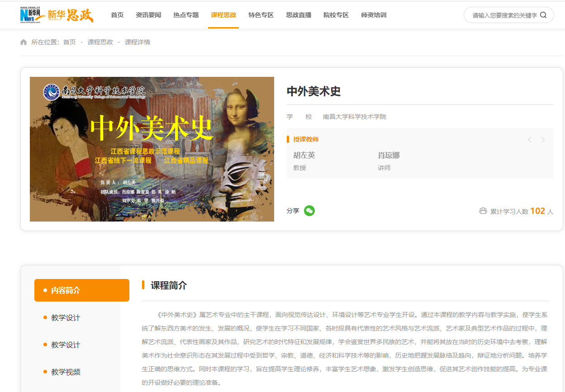Screen dimensions: 565x392
Task: Follow the 首页 breadcrumb link
Action: (x=69, y=42)
